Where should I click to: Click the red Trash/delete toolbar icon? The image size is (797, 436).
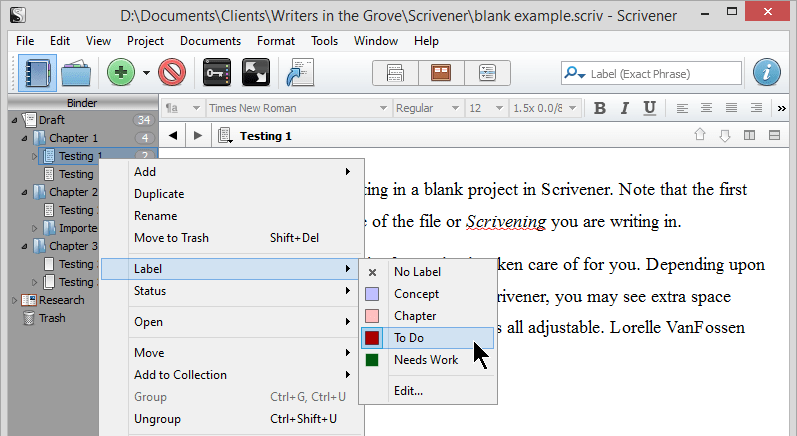[172, 73]
